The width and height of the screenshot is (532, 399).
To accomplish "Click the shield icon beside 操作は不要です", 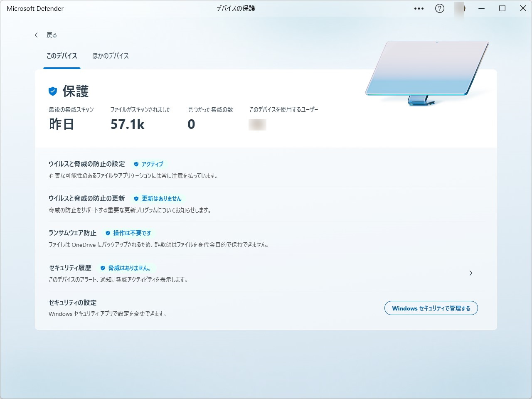I will point(107,233).
